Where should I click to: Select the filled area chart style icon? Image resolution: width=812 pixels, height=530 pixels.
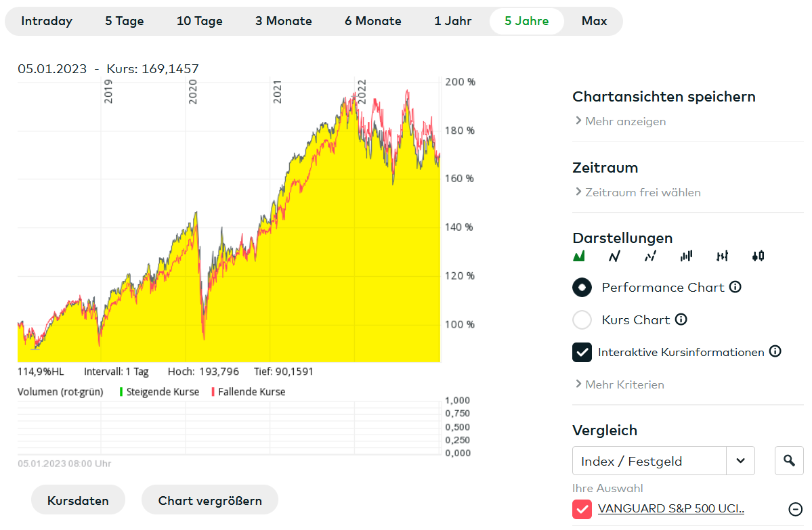pos(579,256)
